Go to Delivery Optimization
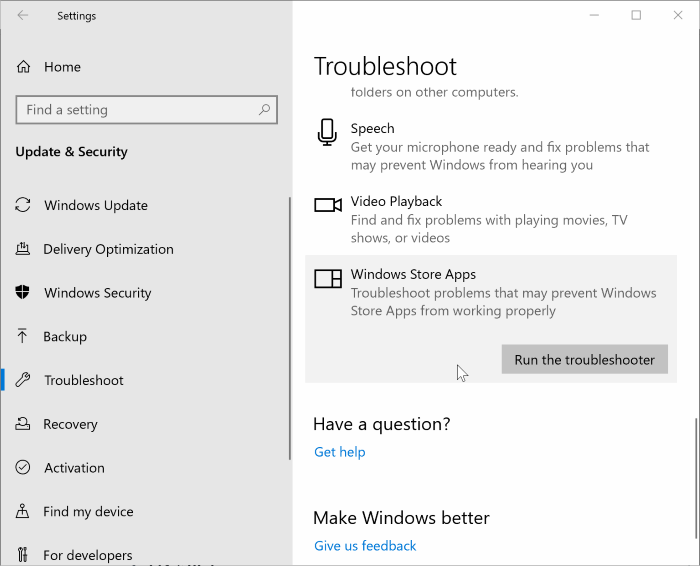The image size is (700, 566). click(108, 249)
